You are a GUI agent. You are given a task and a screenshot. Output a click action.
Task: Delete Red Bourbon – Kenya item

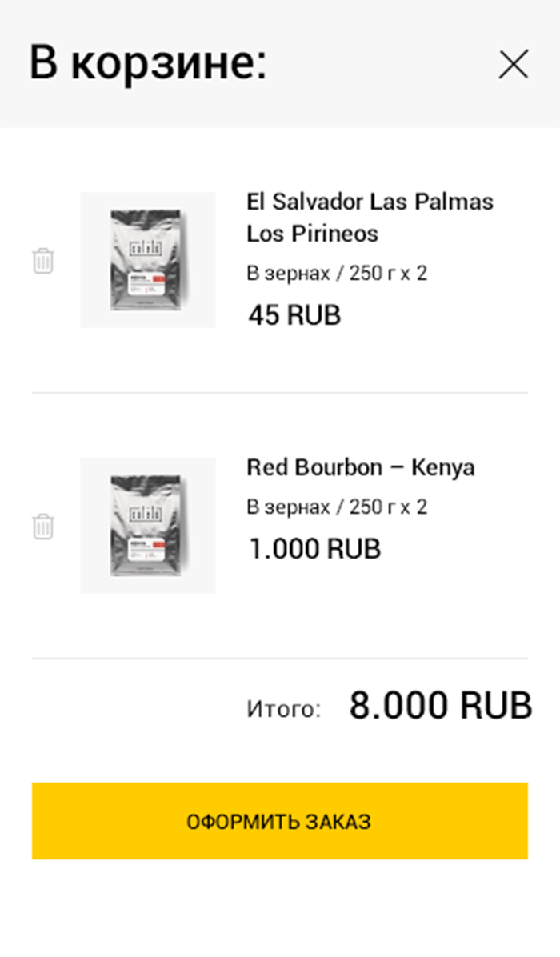(43, 527)
